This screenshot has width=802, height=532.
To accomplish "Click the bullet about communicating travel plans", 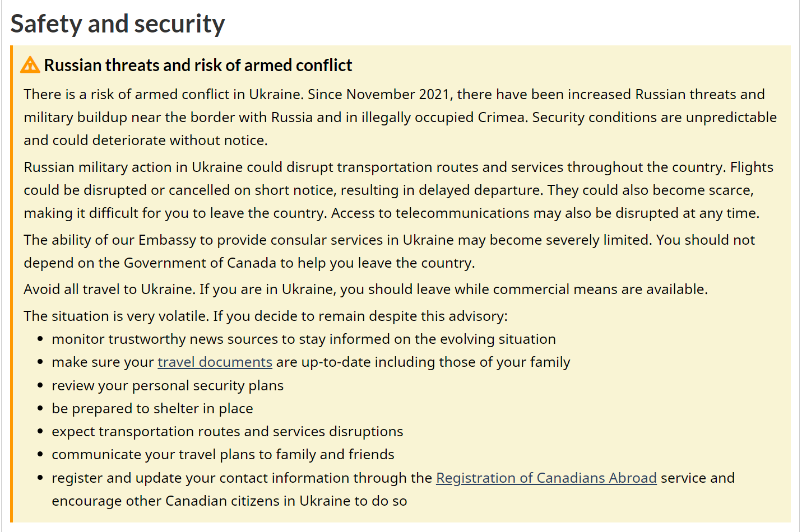I will click(x=222, y=455).
